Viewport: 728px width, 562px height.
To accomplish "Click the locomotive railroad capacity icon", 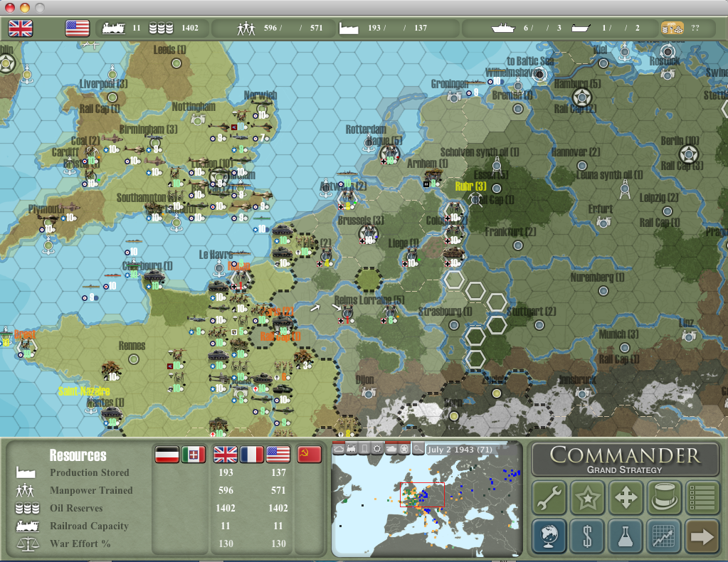I will coord(114,28).
